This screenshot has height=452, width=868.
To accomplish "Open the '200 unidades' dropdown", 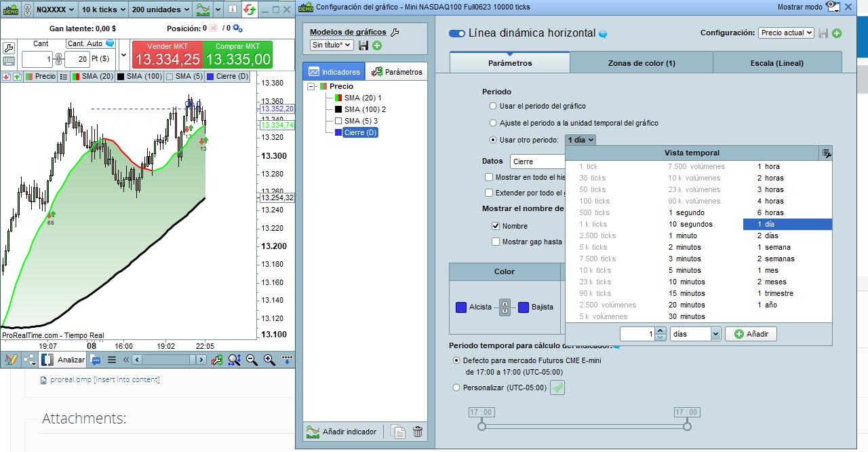I will 160,10.
